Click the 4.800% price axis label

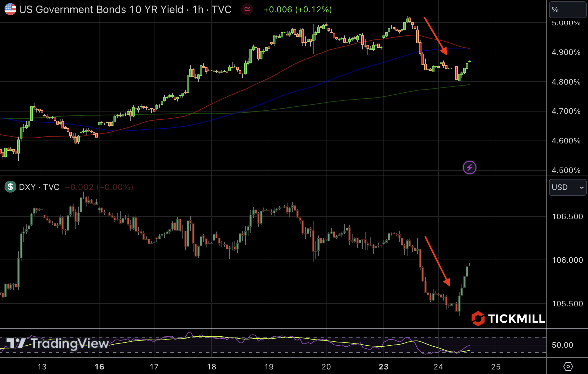(566, 82)
